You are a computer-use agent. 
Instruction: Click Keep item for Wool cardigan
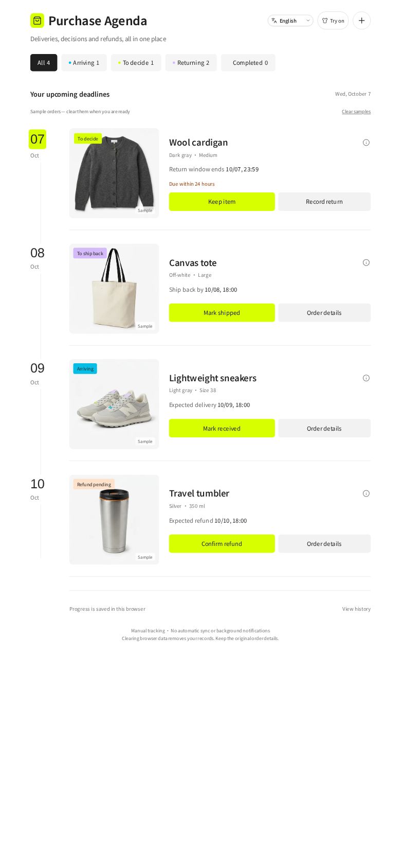click(x=222, y=202)
